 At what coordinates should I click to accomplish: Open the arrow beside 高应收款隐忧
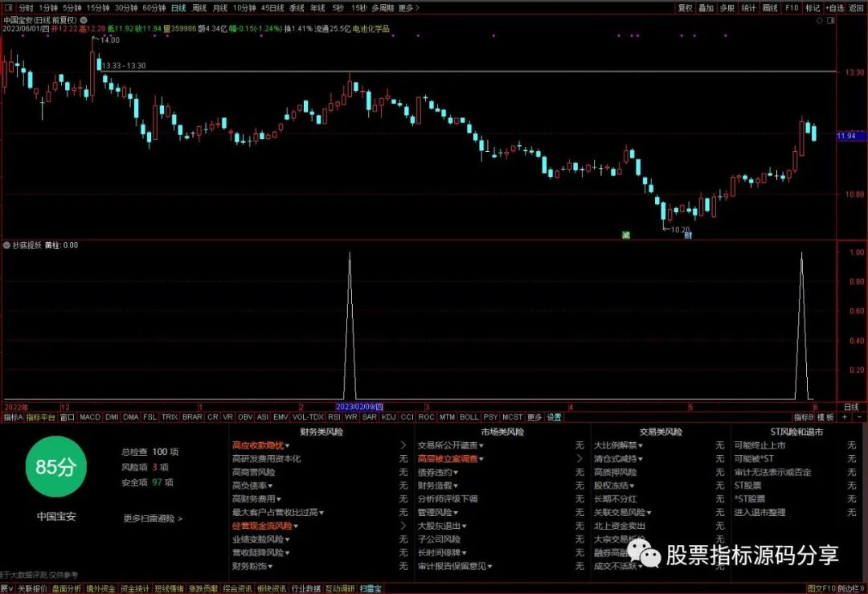[x=403, y=445]
